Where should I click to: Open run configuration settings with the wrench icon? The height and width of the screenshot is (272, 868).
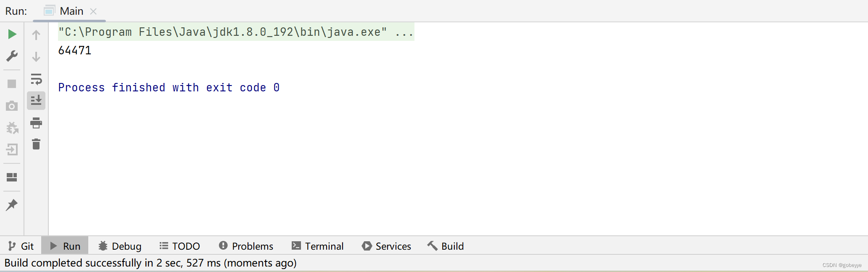pos(12,56)
